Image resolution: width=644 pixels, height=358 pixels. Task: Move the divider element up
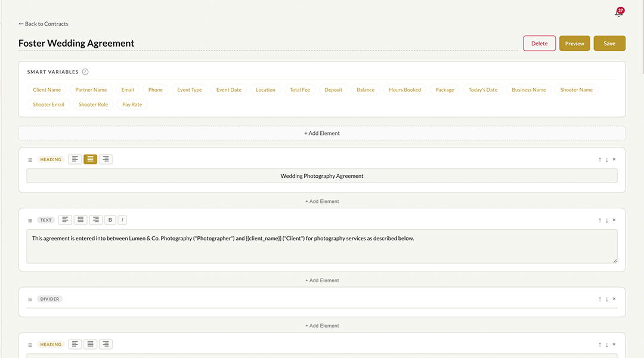[599, 299]
